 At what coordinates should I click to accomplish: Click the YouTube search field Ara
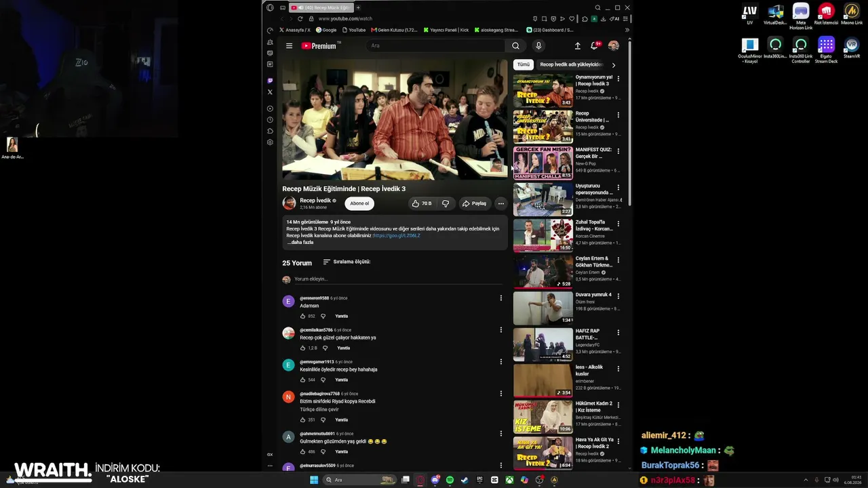click(x=435, y=46)
